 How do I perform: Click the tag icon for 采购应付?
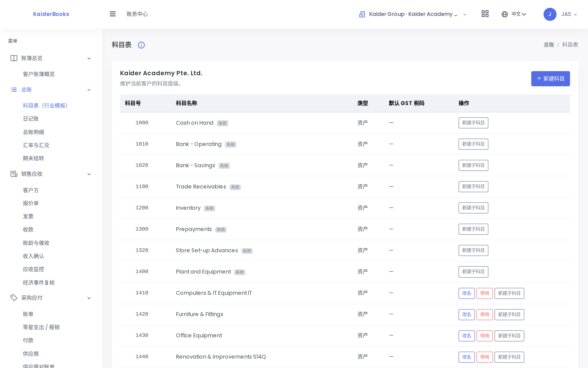[14, 298]
